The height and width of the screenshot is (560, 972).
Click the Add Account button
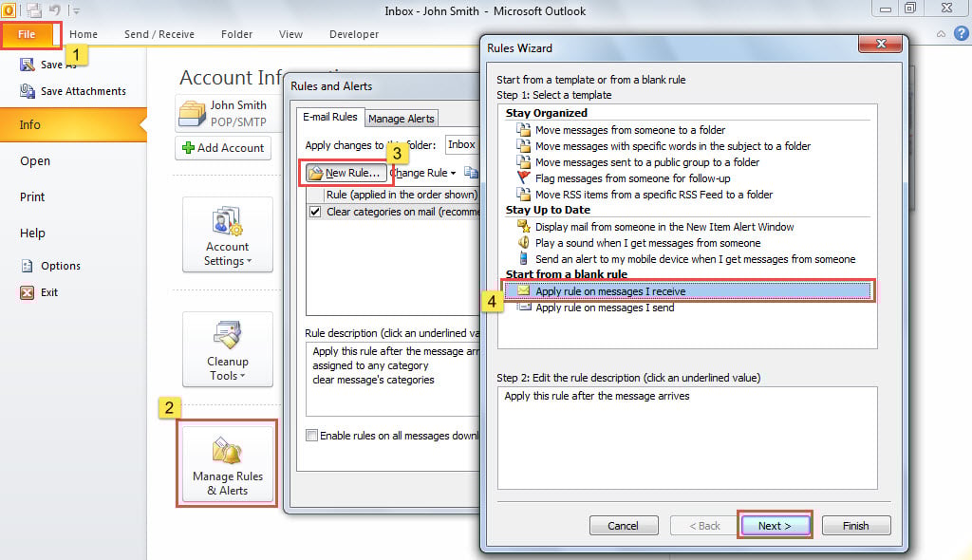click(223, 148)
